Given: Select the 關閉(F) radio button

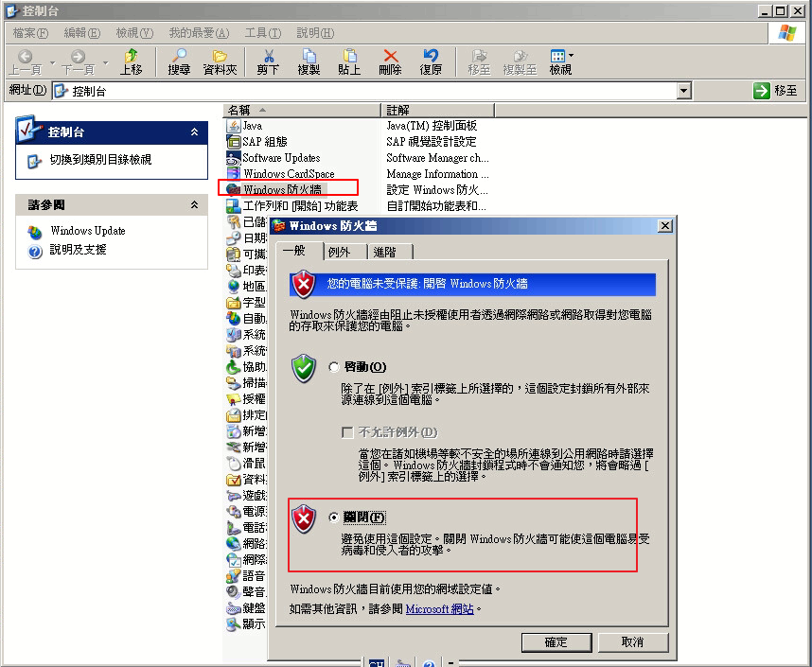Looking at the screenshot, I should [334, 518].
